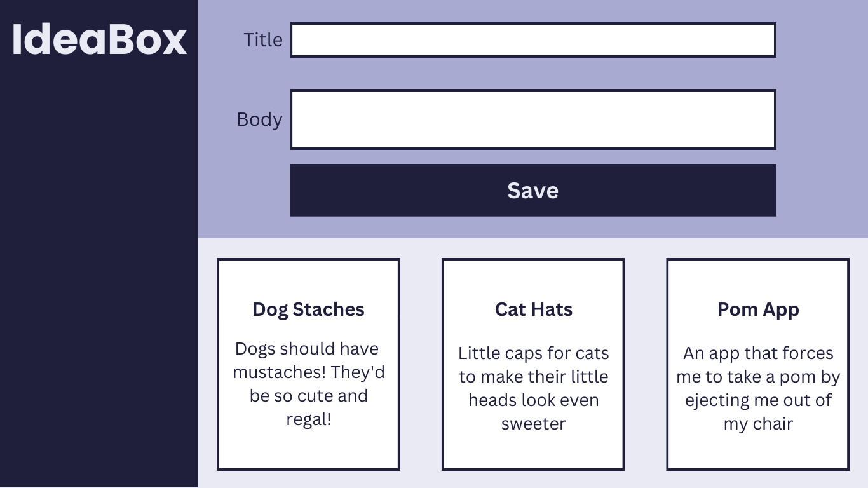Viewport: 868px width, 488px height.
Task: Click the "An app that forces" text line
Action: click(x=758, y=353)
